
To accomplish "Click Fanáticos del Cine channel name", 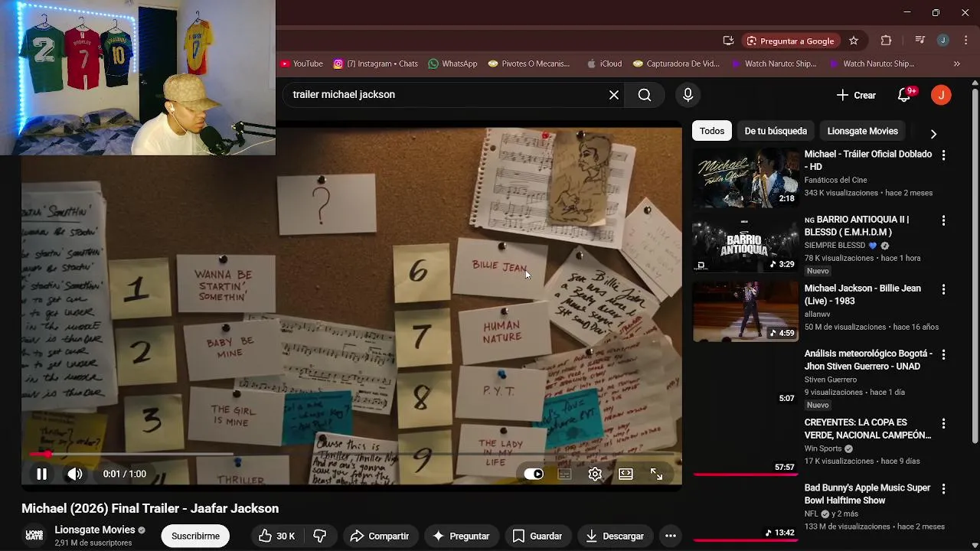I will [x=835, y=181].
